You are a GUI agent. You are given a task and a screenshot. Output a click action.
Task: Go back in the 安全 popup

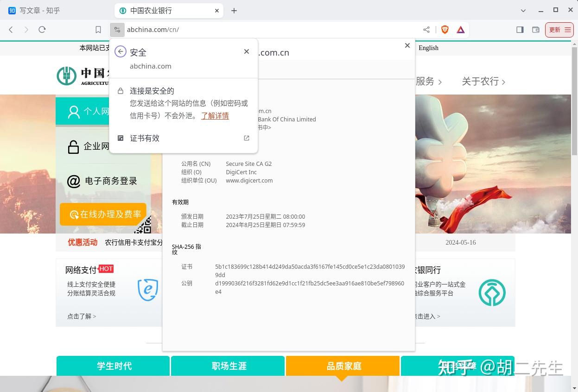click(x=120, y=51)
